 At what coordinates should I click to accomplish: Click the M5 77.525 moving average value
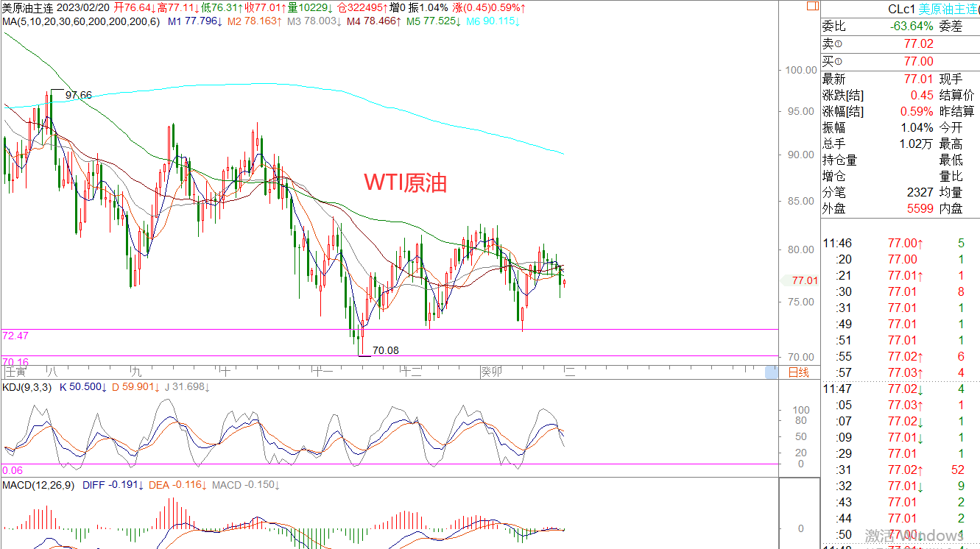(x=433, y=21)
